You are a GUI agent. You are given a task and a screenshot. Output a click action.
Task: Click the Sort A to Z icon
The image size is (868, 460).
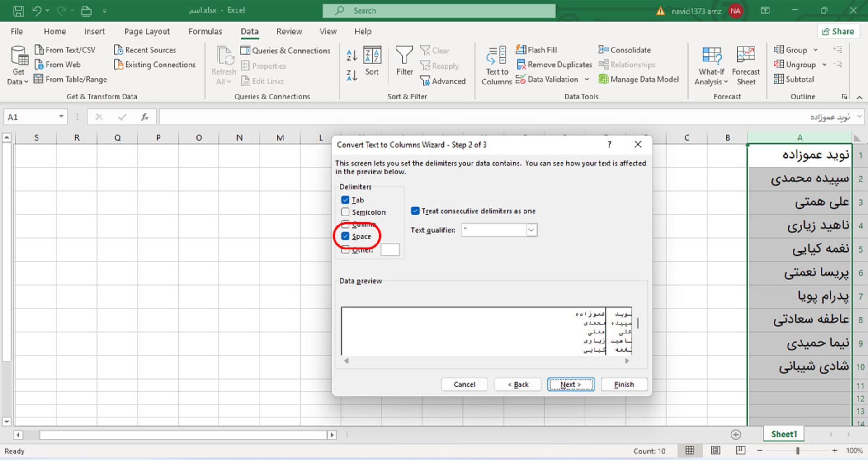[x=352, y=55]
